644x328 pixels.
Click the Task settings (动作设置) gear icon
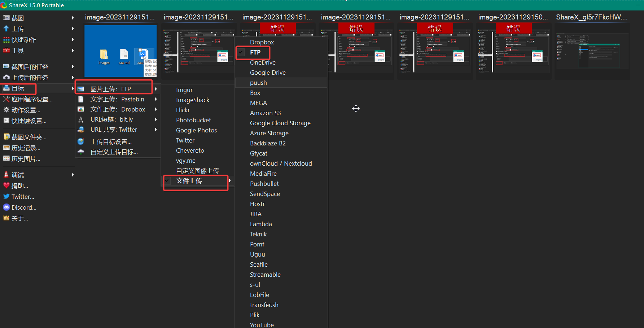6,110
